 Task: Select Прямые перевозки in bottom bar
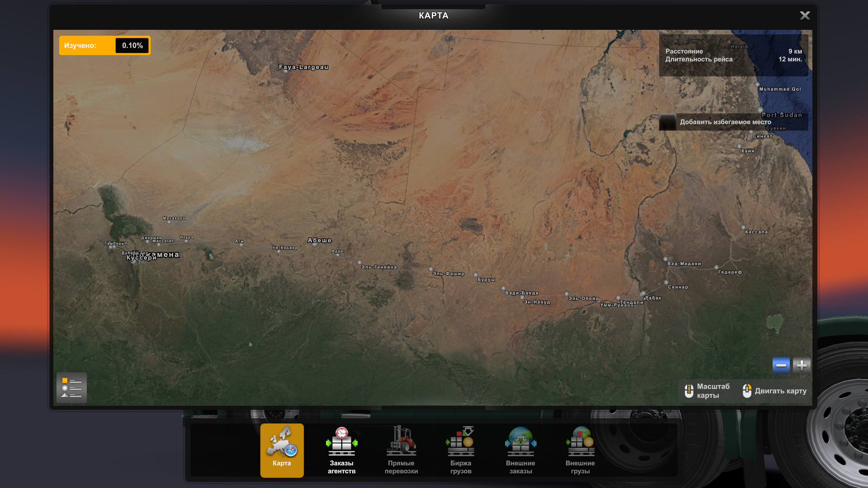click(401, 450)
